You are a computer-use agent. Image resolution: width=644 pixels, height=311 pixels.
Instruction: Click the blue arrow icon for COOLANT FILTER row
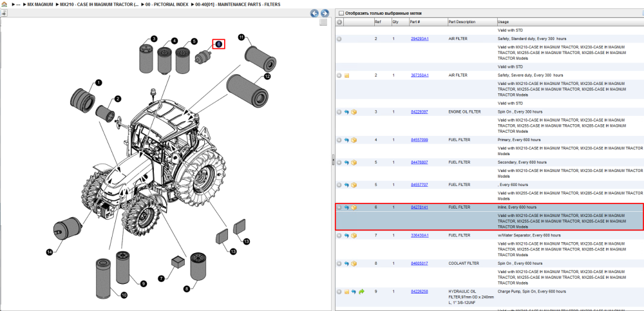[346, 264]
